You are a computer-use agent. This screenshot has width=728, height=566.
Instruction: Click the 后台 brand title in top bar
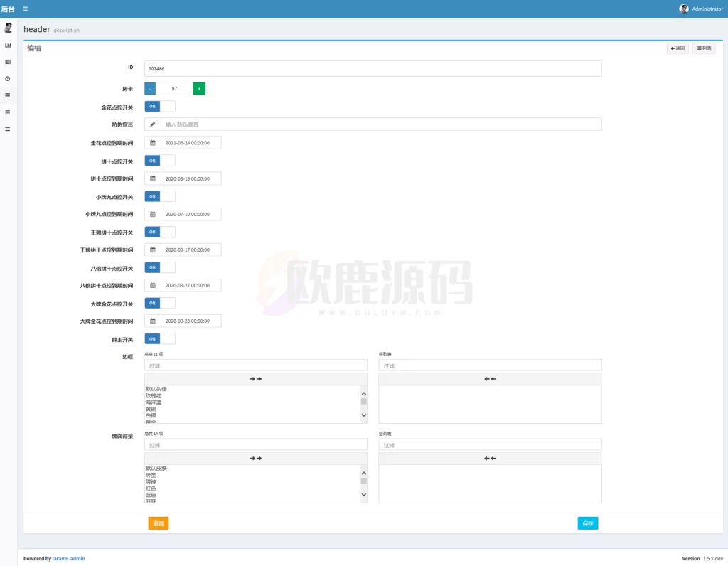[9, 9]
